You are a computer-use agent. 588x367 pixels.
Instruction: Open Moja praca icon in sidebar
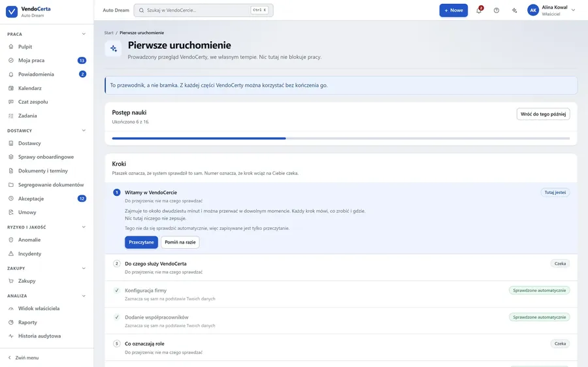pyautogui.click(x=11, y=60)
